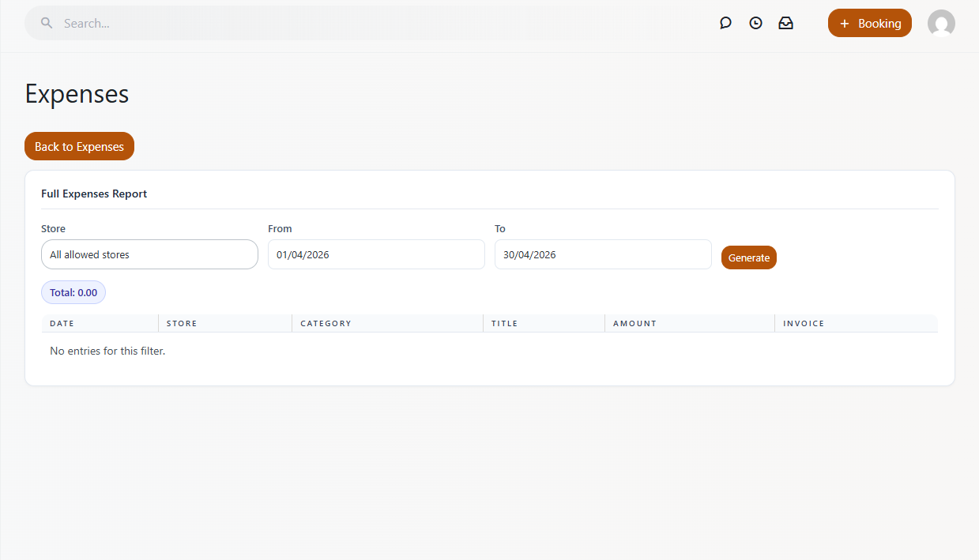
Task: Sort by the Date column header
Action: point(62,324)
